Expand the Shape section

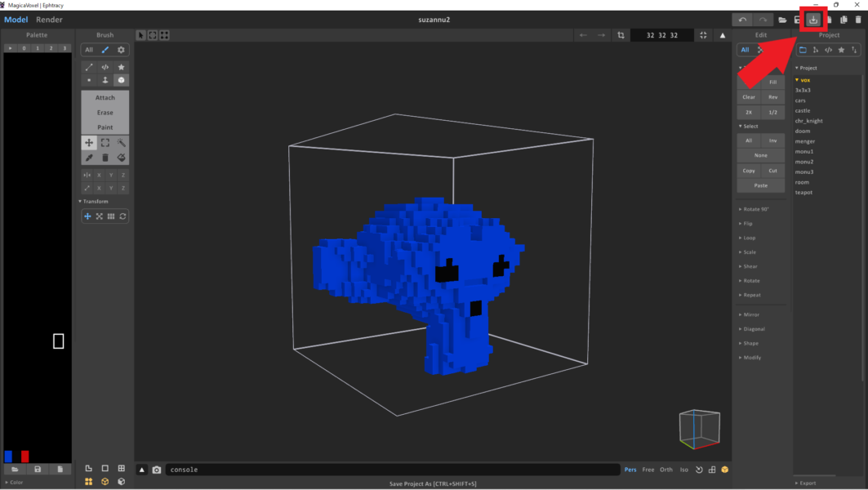click(749, 343)
